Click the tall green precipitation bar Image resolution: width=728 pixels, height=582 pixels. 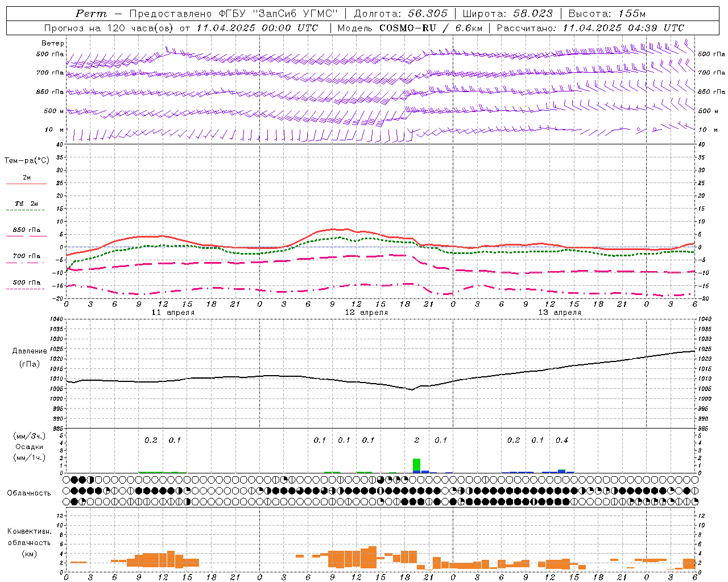(417, 464)
